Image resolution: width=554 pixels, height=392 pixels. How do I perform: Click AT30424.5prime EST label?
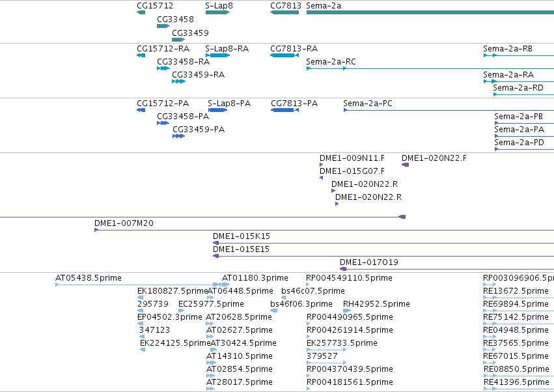pos(243,343)
